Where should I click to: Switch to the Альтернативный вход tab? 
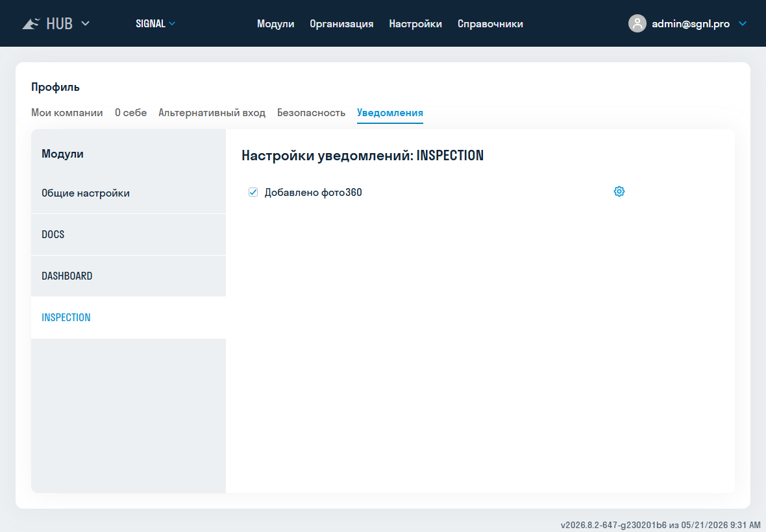coord(212,113)
